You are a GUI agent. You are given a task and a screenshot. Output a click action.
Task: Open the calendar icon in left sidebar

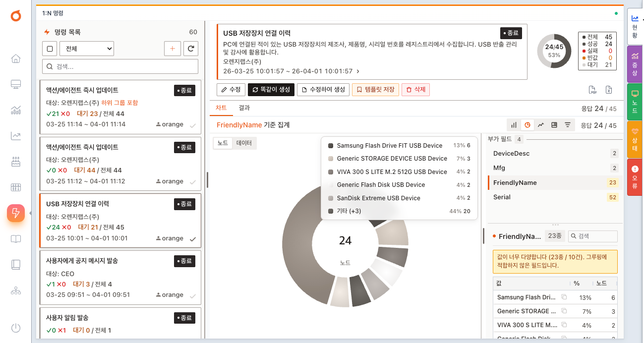[16, 162]
